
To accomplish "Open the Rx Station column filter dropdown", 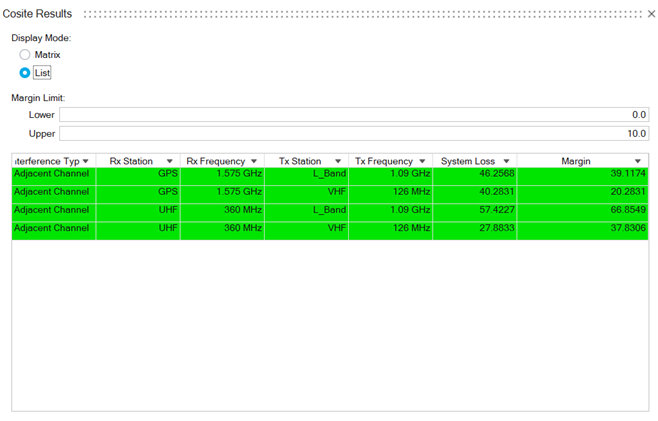I will (x=170, y=161).
